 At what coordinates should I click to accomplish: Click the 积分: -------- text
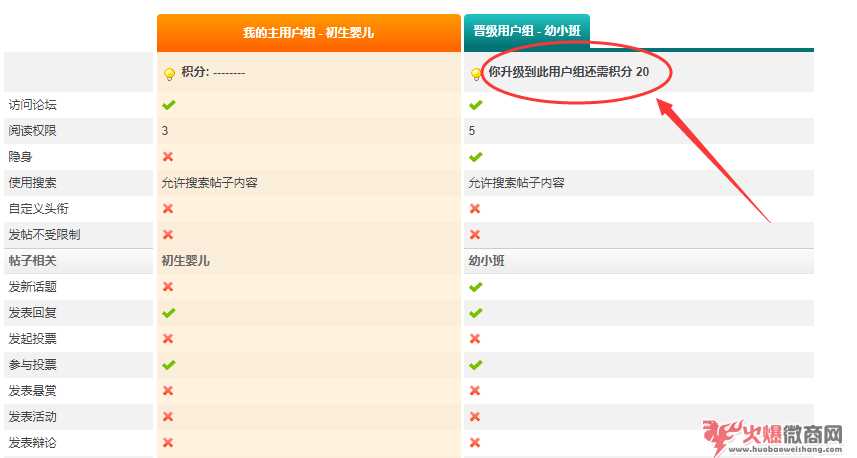(x=213, y=72)
